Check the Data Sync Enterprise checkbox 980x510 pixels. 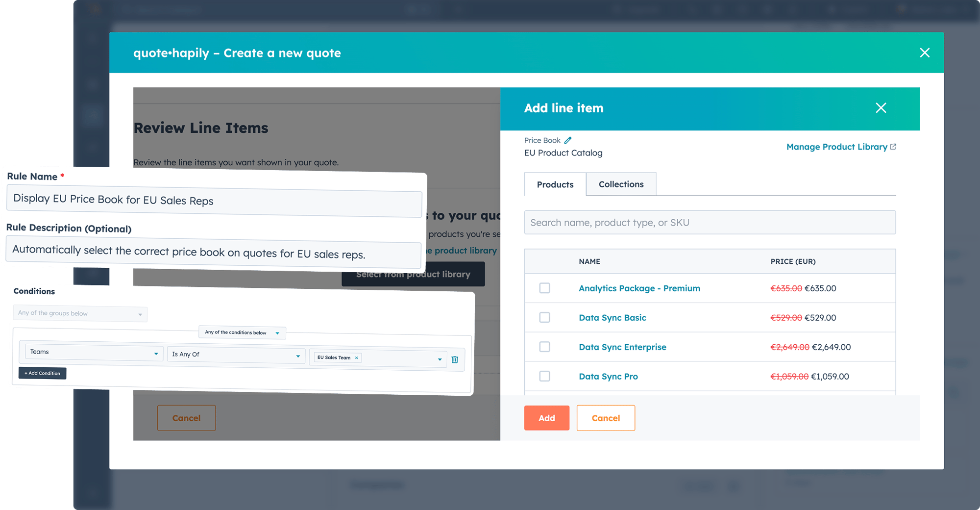click(x=544, y=347)
